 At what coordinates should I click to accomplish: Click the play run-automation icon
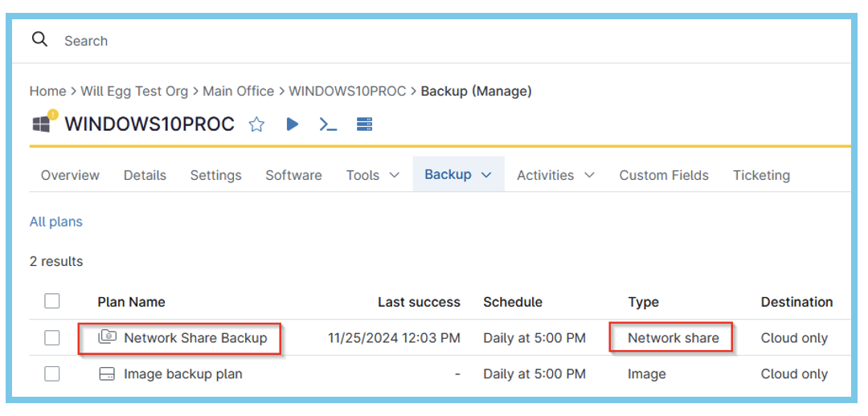point(293,124)
